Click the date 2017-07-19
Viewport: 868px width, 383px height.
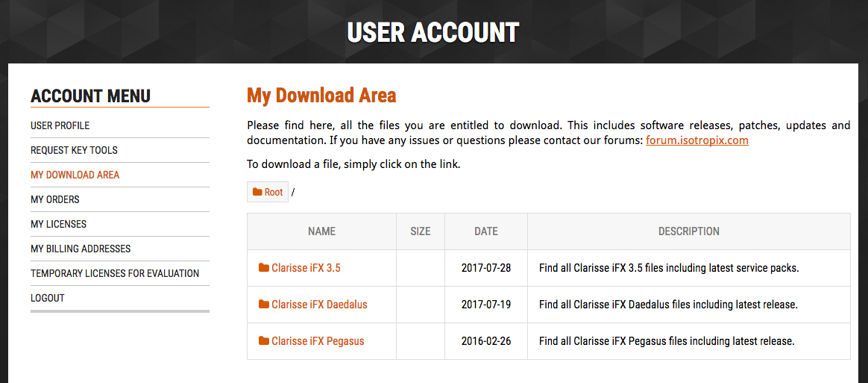click(486, 305)
